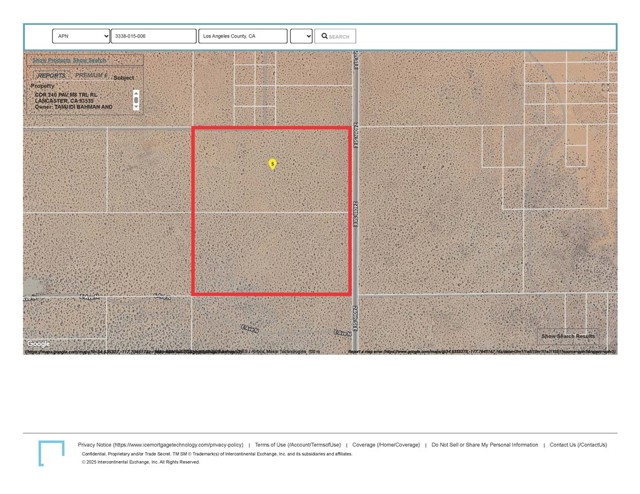Switch to the Reports tab

click(51, 76)
